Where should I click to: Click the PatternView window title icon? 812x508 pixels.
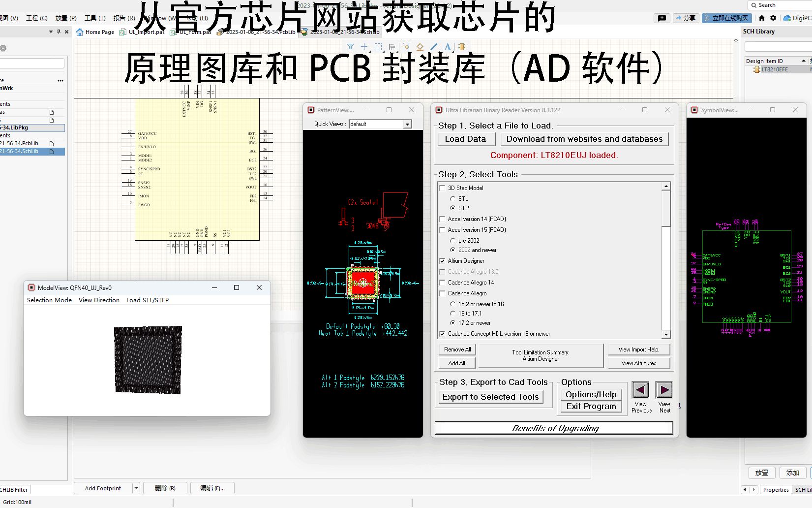(x=311, y=110)
